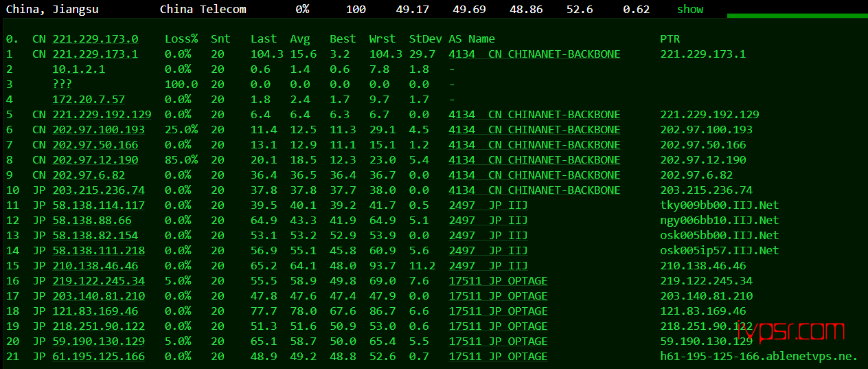Open IP link 58.138.88.66
Image resolution: width=868 pixels, height=369 pixels.
92,220
